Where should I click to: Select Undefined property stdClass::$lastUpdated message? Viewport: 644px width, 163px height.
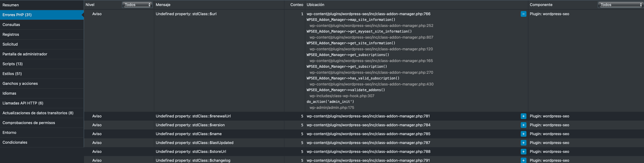(x=194, y=143)
